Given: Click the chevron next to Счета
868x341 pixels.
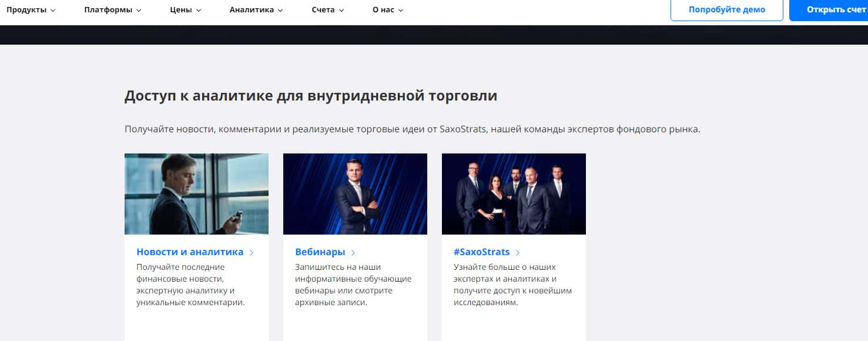Looking at the screenshot, I should [341, 11].
